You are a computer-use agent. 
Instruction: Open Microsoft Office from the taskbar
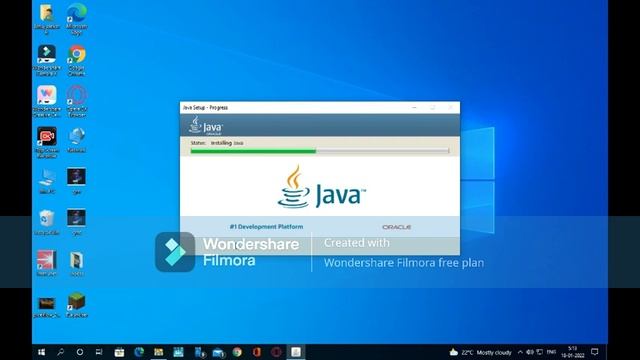coord(257,352)
